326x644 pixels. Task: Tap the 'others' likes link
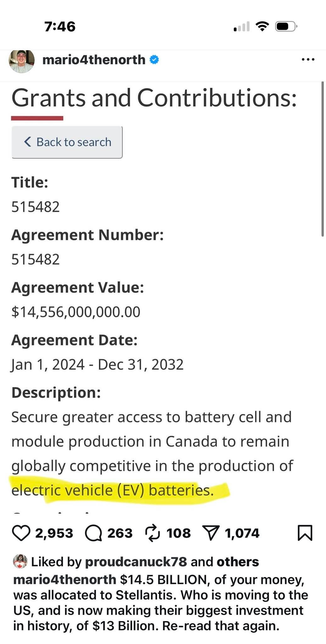pos(238,562)
